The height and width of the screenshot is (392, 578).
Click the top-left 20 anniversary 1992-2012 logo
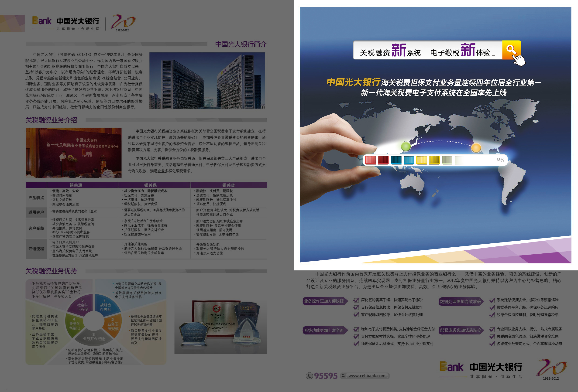pyautogui.click(x=123, y=23)
